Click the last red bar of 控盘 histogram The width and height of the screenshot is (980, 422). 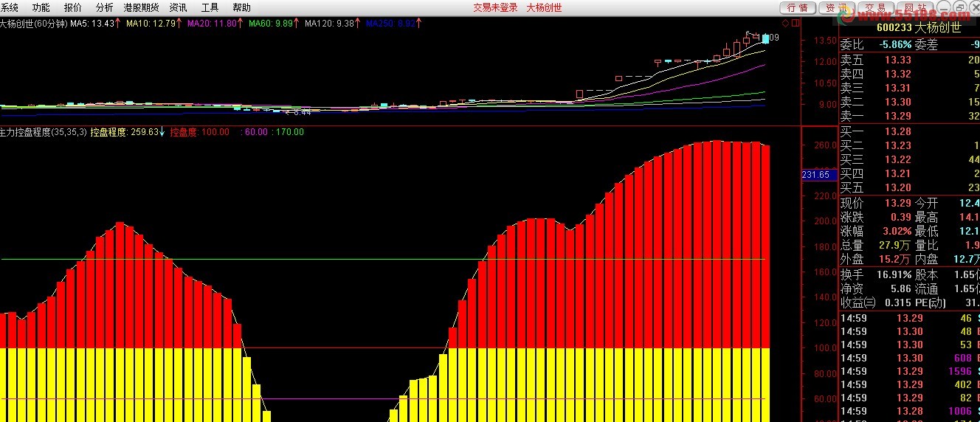click(765, 246)
